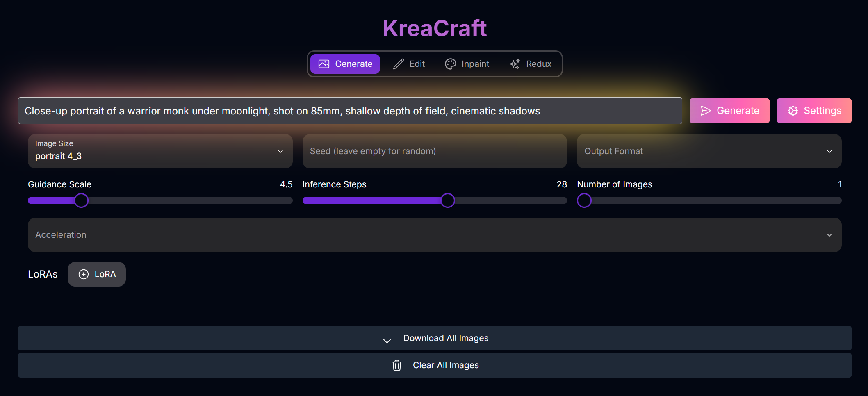This screenshot has width=868, height=396.
Task: Open the Settings button
Action: (x=814, y=111)
